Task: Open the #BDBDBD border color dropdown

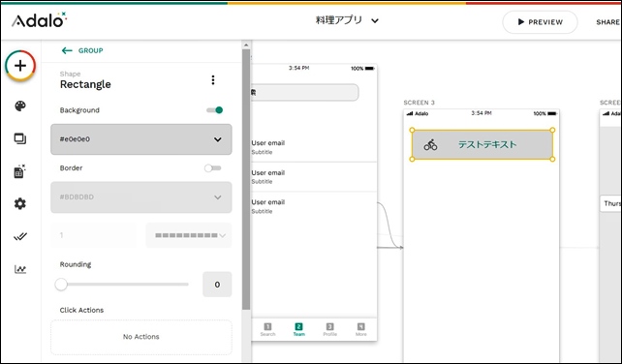Action: pyautogui.click(x=141, y=197)
